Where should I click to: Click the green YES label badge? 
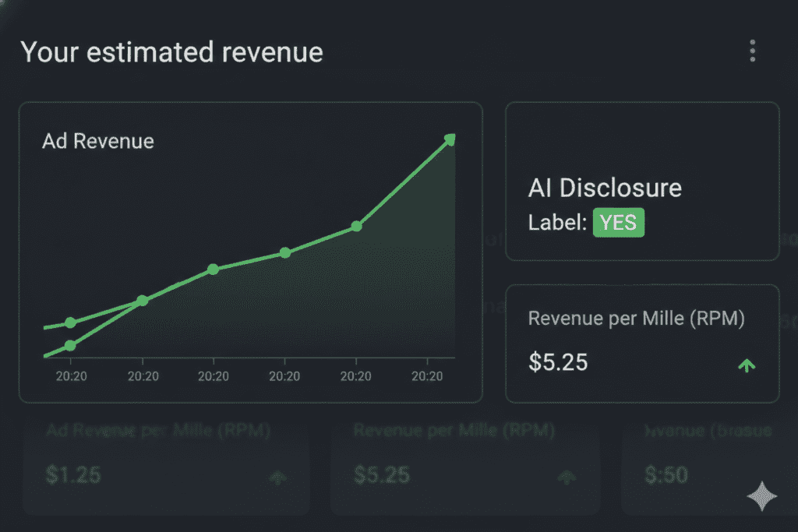[x=618, y=222]
